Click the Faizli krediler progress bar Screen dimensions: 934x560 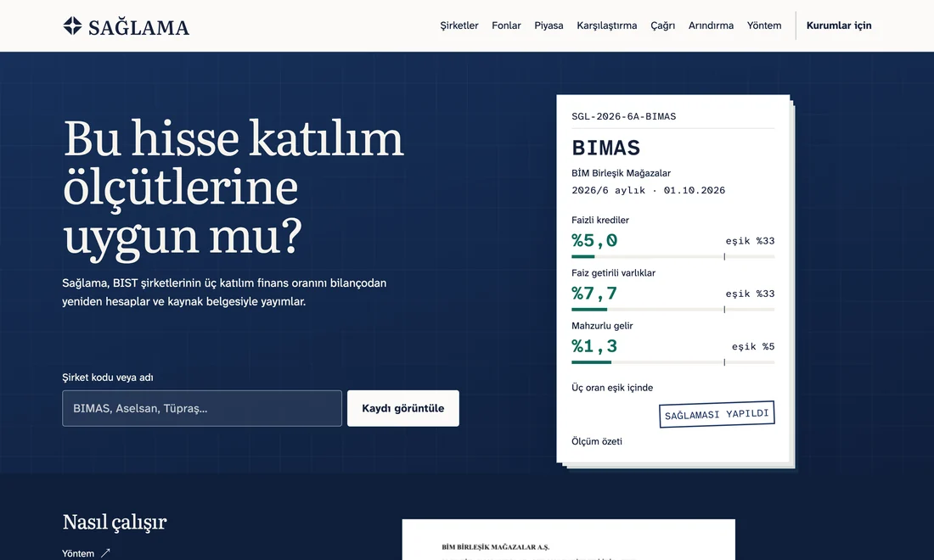pyautogui.click(x=673, y=256)
